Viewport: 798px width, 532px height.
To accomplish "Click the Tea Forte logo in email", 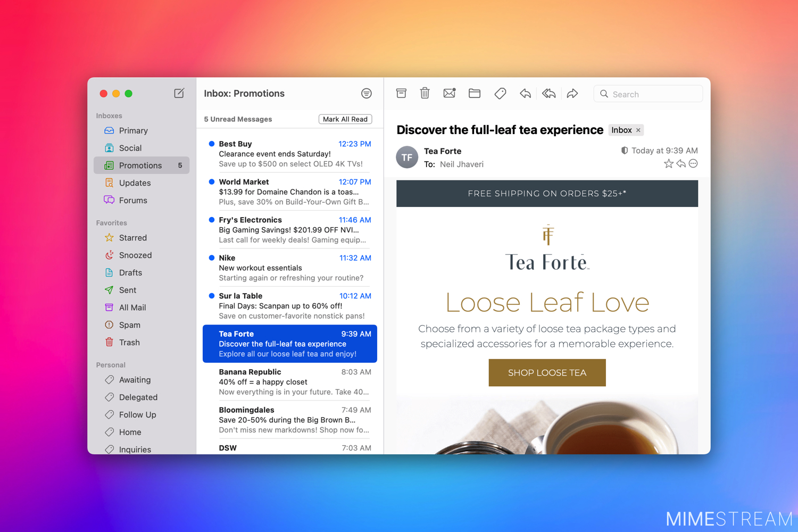I will tap(547, 248).
